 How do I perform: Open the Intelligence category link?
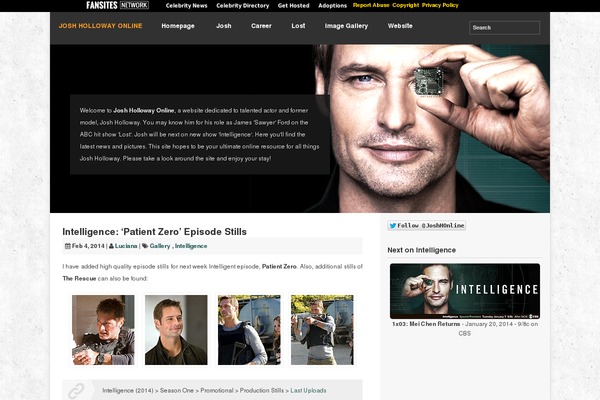191,246
